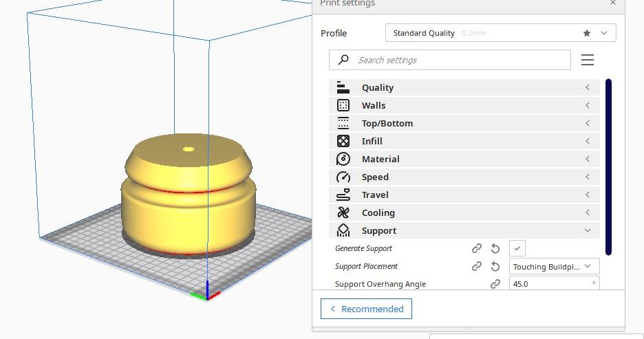Click link icon for Support Overhang Angle
This screenshot has width=644, height=339.
(x=495, y=284)
